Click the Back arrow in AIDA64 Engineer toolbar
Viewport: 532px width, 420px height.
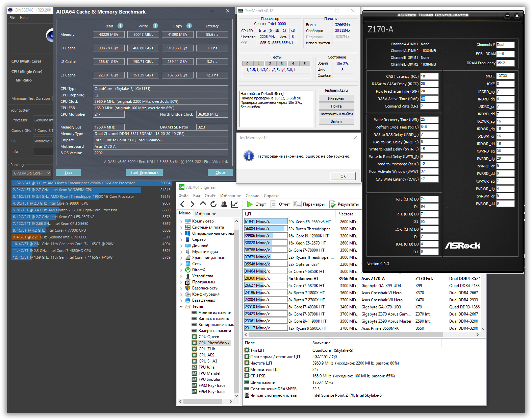pyautogui.click(x=182, y=204)
